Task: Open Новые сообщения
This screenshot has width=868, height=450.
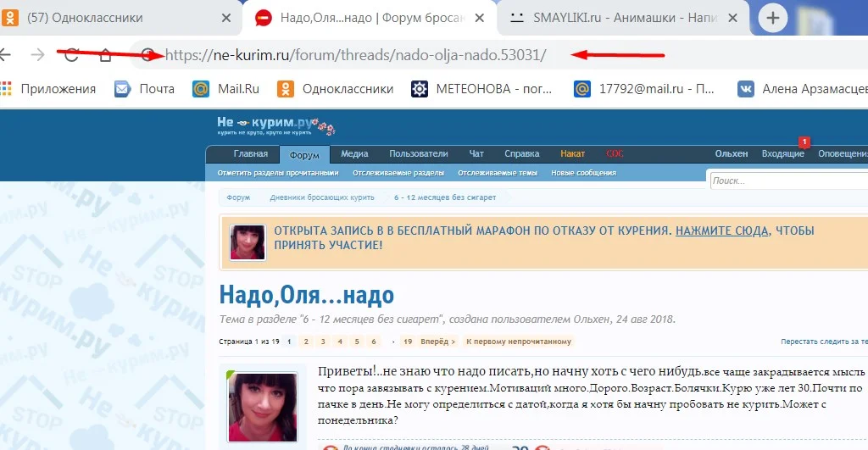Action: 583,173
